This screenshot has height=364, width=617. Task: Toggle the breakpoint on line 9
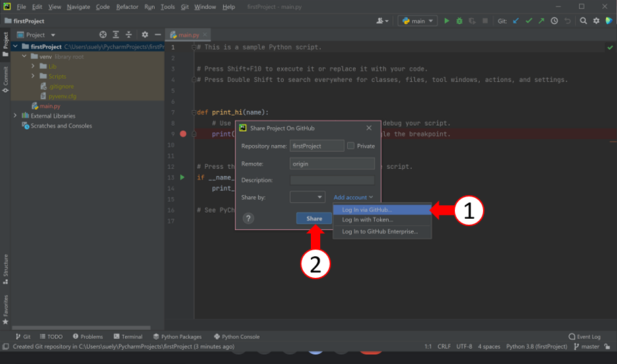click(183, 134)
